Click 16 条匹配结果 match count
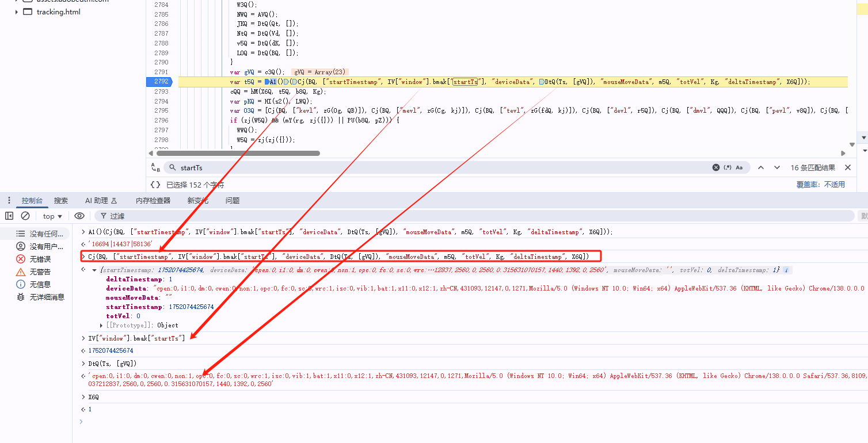 [x=812, y=167]
